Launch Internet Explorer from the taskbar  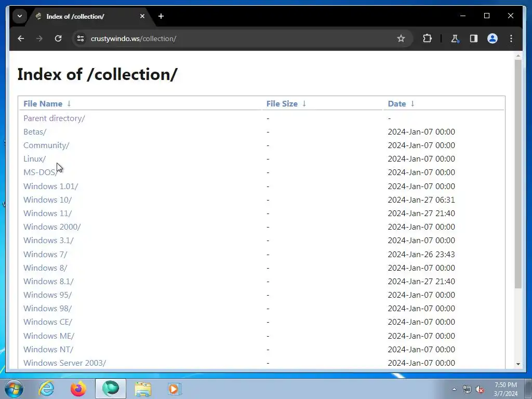46,389
